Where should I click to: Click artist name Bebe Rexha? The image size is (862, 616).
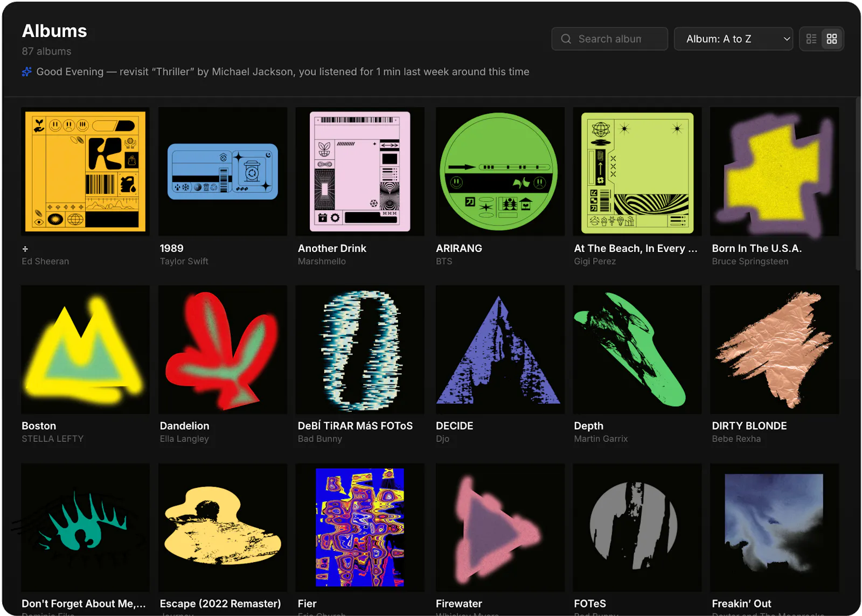point(736,439)
